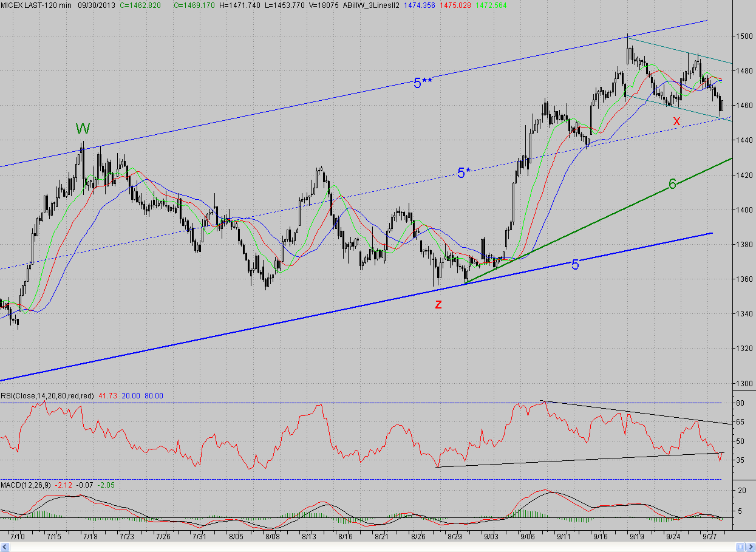Click the 7/18 date on the time axis

tap(90, 537)
